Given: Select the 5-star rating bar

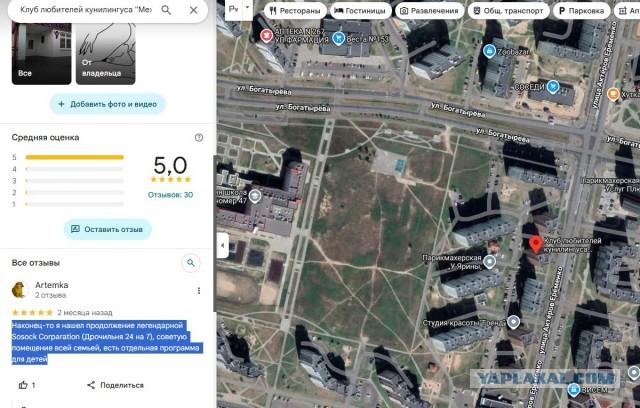Looking at the screenshot, I should tap(74, 157).
